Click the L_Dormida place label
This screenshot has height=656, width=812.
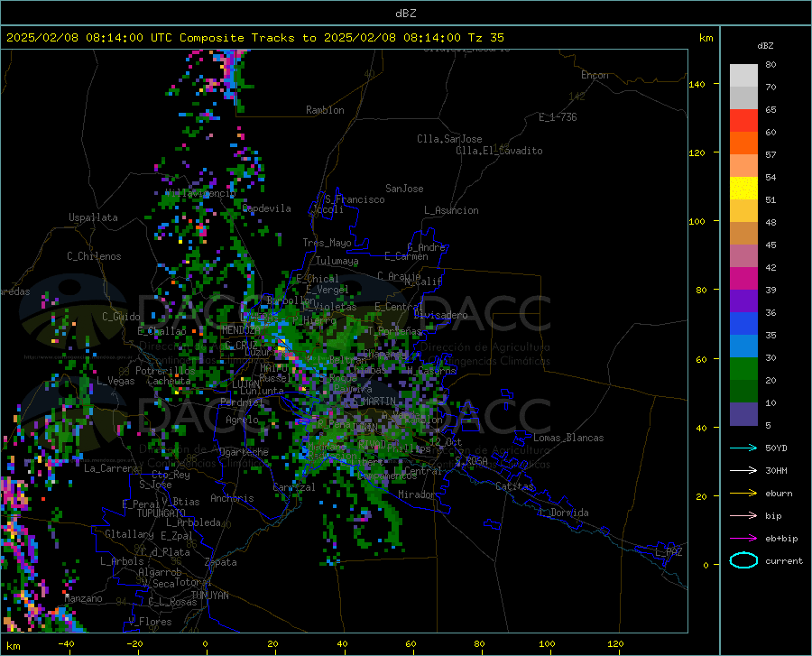pos(563,513)
